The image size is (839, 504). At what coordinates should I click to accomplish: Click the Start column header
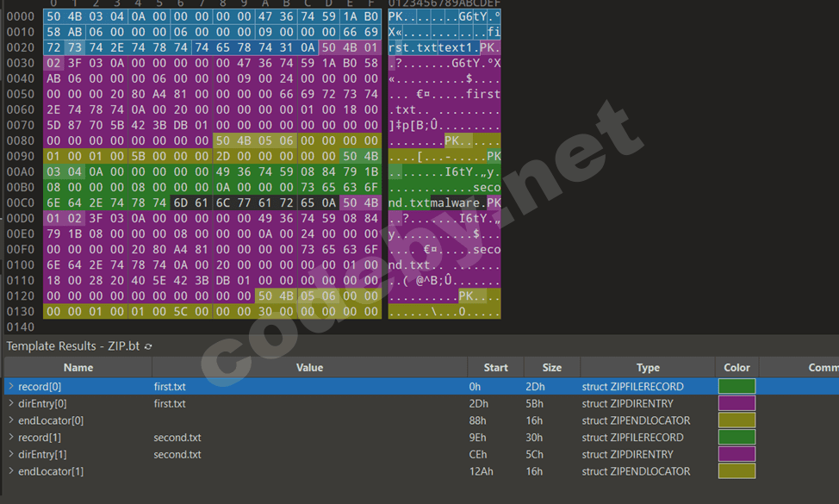495,368
